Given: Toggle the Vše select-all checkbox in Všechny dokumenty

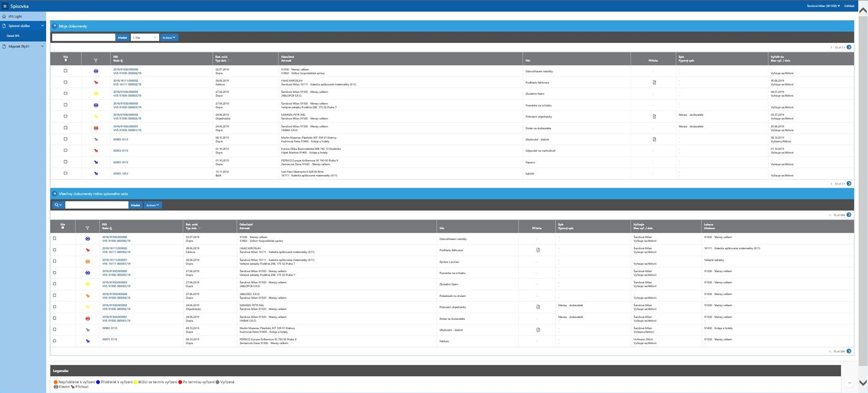Looking at the screenshot, I should tap(63, 227).
